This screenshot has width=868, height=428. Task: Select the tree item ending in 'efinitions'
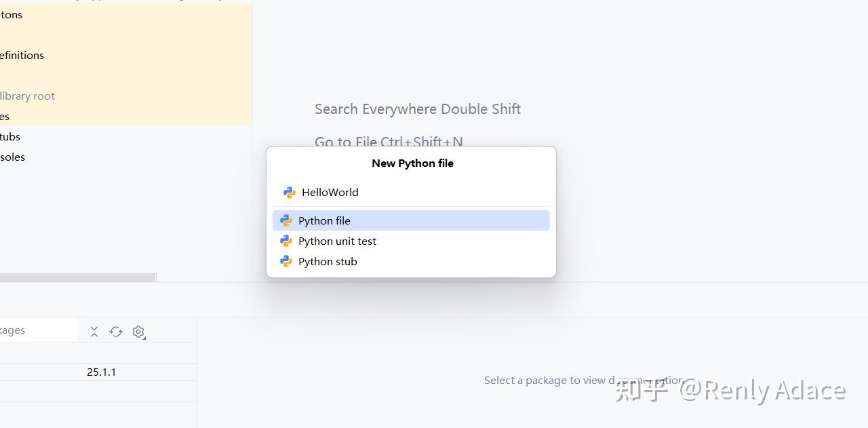(22, 56)
